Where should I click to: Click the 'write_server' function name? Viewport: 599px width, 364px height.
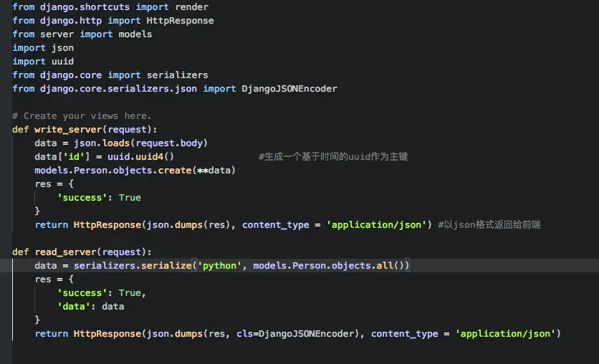coord(68,130)
